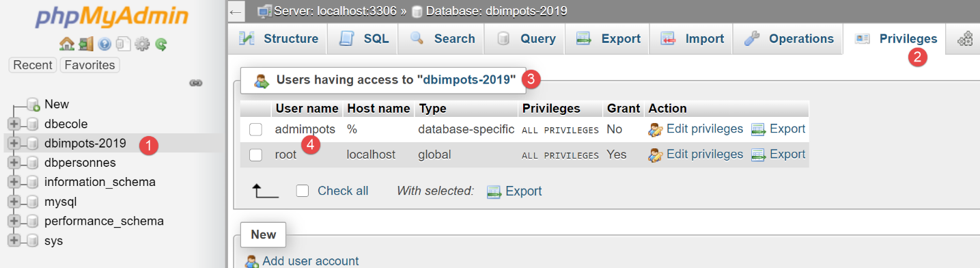Expand the dbpersonnes database node

pyautogui.click(x=13, y=163)
